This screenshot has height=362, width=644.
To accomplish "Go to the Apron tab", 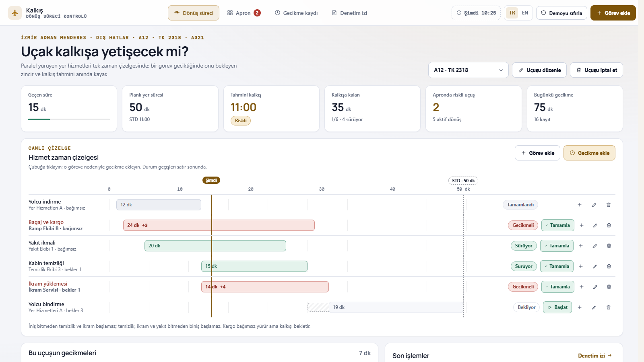I will [244, 13].
